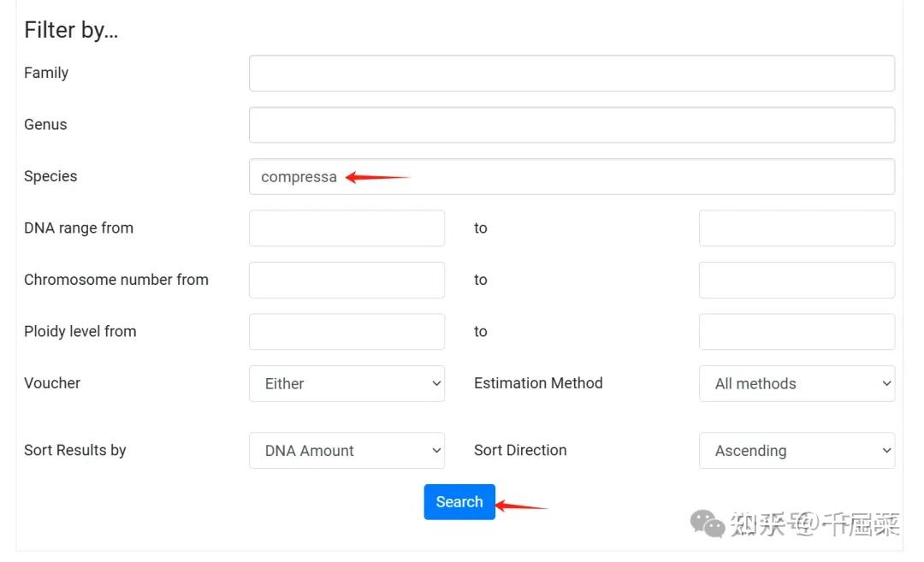Click the Filter by heading text

coord(71,30)
